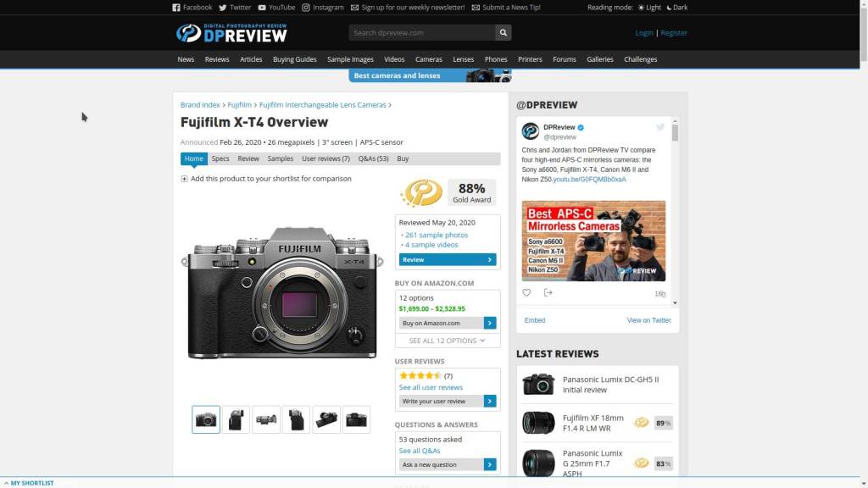
Task: Switch reading mode to Dark
Action: 677,7
